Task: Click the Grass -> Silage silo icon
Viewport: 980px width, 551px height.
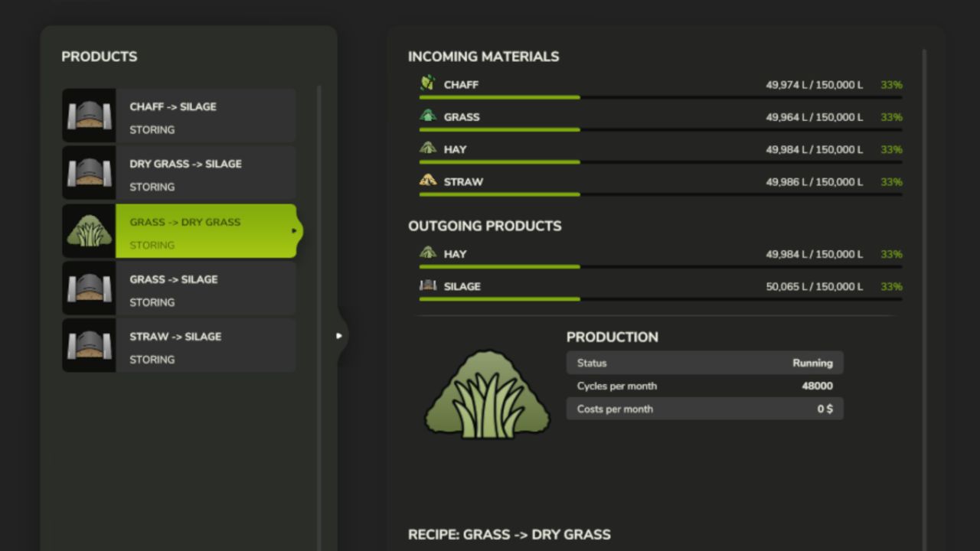Action: click(x=89, y=289)
